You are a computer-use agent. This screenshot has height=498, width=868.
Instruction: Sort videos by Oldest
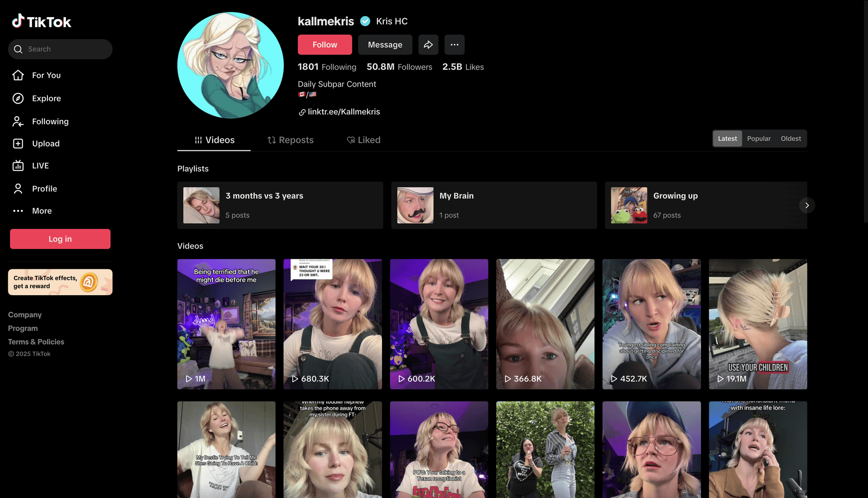[x=790, y=138]
